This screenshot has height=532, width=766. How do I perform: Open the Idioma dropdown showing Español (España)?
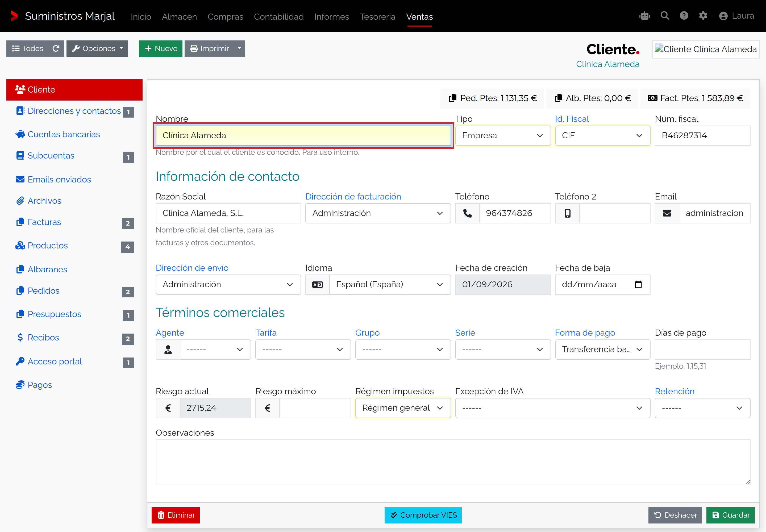(390, 284)
